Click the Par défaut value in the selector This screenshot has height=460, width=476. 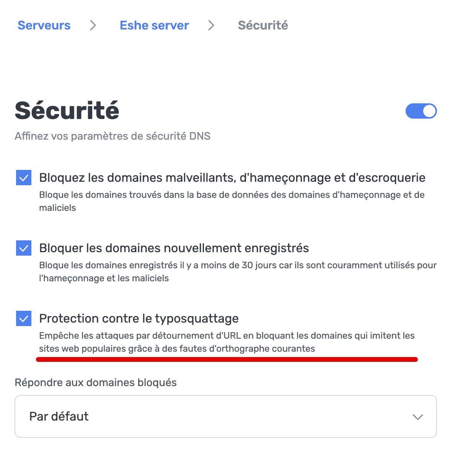(x=59, y=416)
